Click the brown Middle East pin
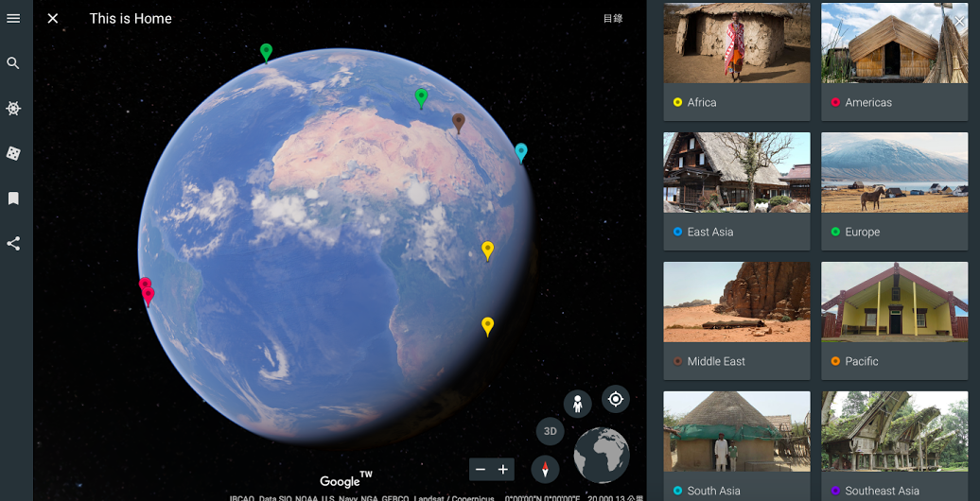The height and width of the screenshot is (501, 980). [459, 123]
